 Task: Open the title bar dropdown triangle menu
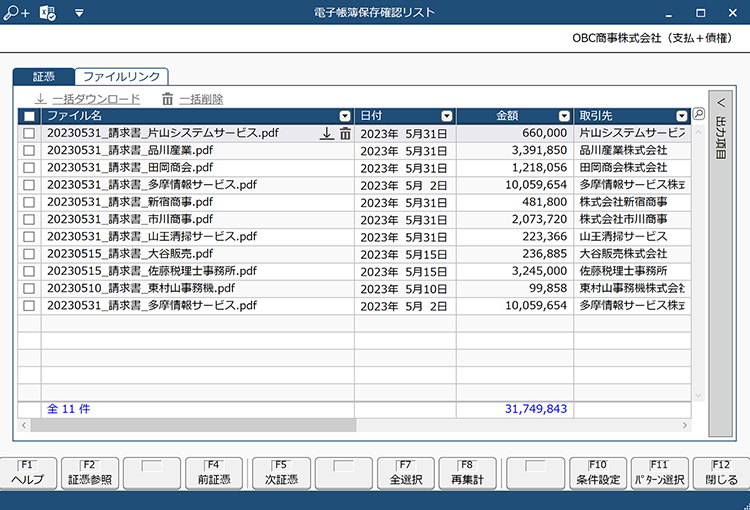coord(79,13)
